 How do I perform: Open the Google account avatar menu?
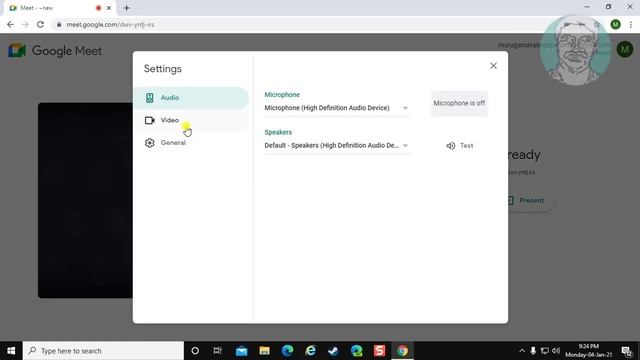pos(624,50)
